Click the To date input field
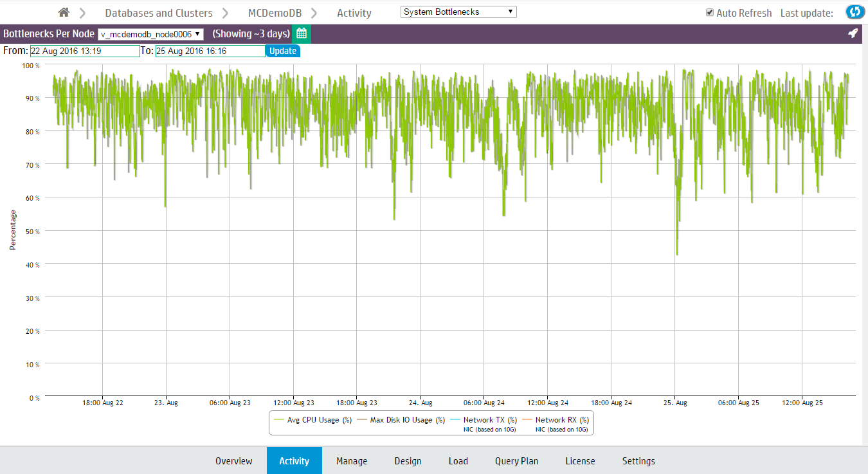Screen dimensions: 868x474 pos(210,51)
